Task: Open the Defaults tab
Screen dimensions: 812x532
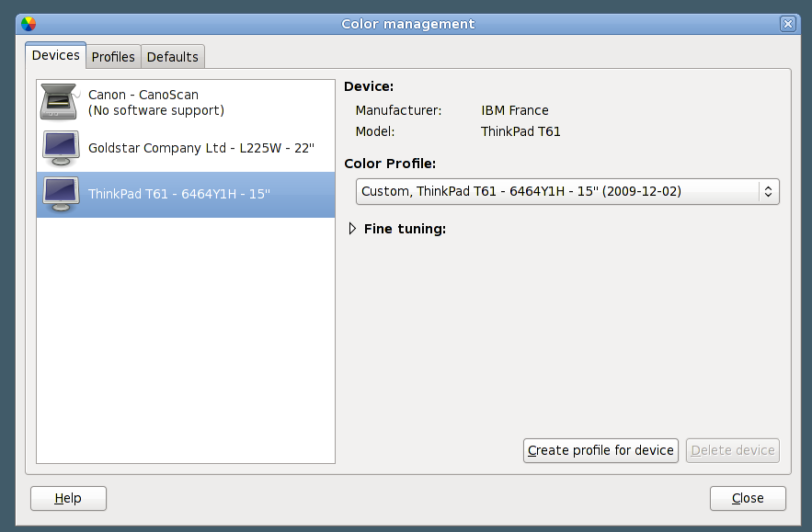Action: [x=173, y=57]
